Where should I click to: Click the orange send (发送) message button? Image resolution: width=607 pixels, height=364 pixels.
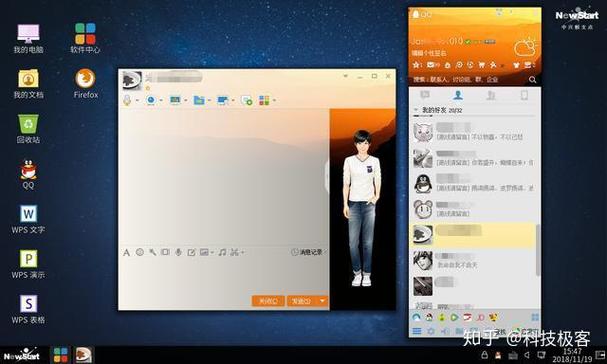(301, 301)
